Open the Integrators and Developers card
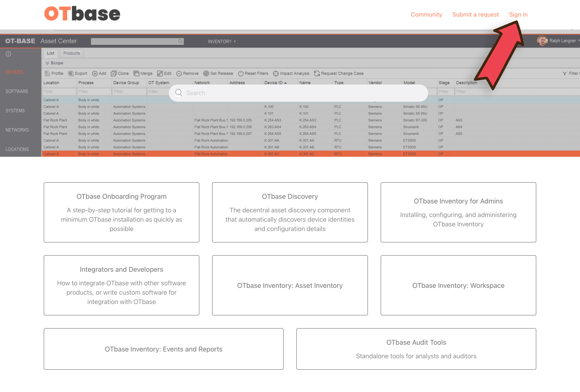Viewport: 580px width, 392px height. [x=121, y=285]
